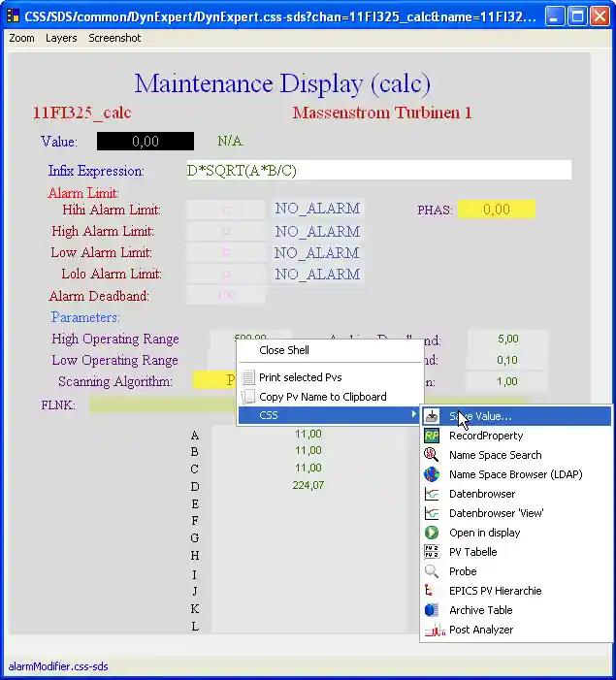
Task: Click the yellow PHAS value field
Action: [x=497, y=210]
